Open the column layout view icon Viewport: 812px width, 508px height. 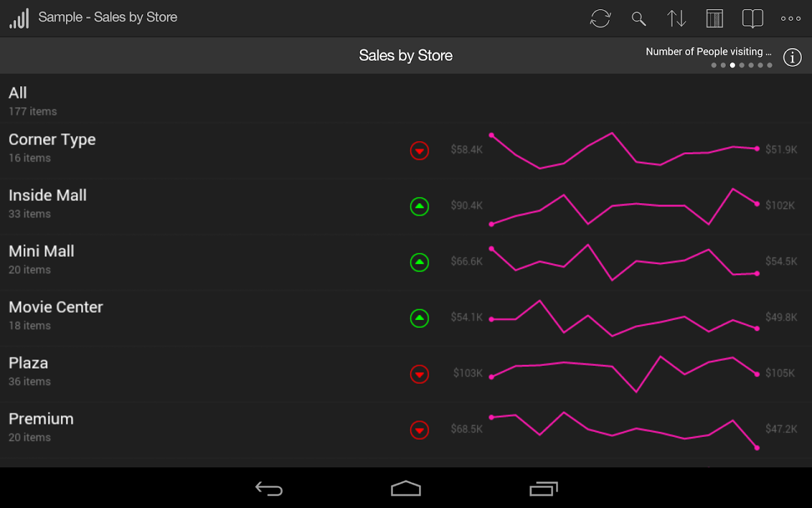coord(714,19)
